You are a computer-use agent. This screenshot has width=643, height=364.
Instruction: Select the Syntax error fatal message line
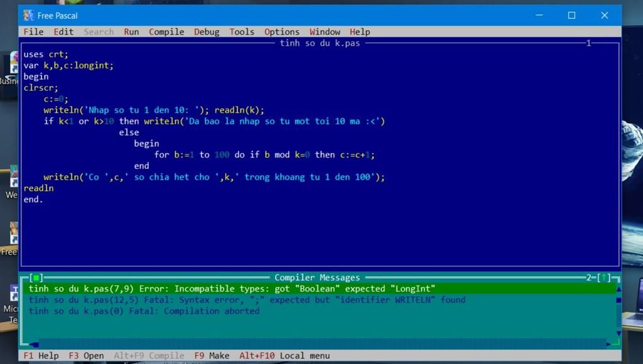(247, 300)
